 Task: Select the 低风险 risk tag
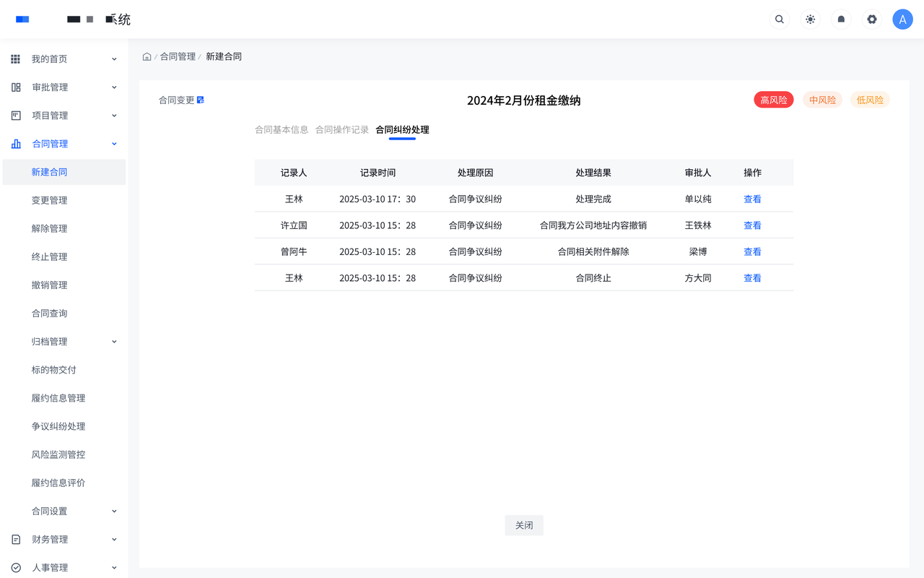click(870, 100)
